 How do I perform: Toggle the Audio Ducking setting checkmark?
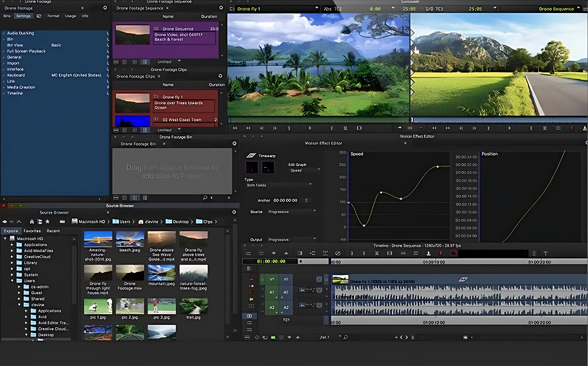coord(4,33)
